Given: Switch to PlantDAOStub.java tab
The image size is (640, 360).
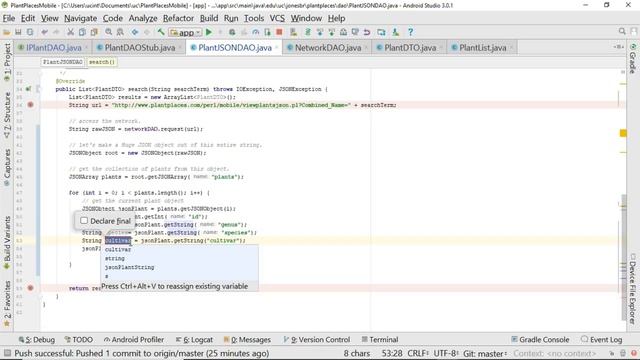Looking at the screenshot, I should pos(140,48).
